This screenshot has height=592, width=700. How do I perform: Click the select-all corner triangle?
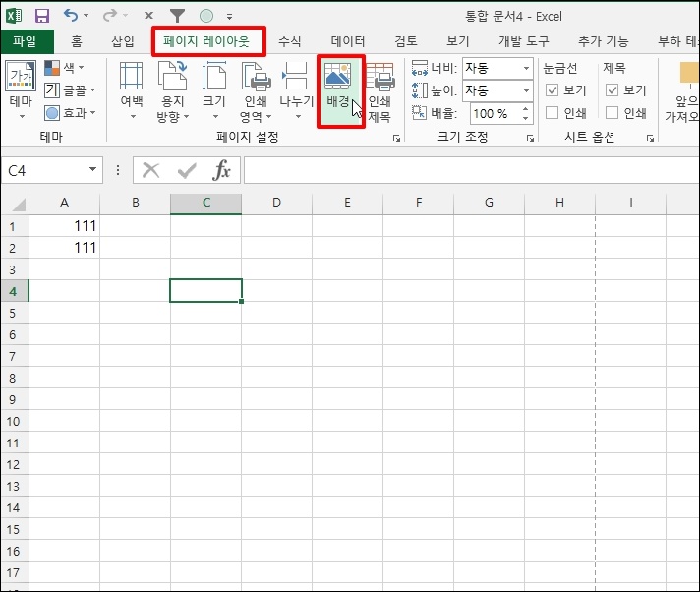click(x=19, y=204)
